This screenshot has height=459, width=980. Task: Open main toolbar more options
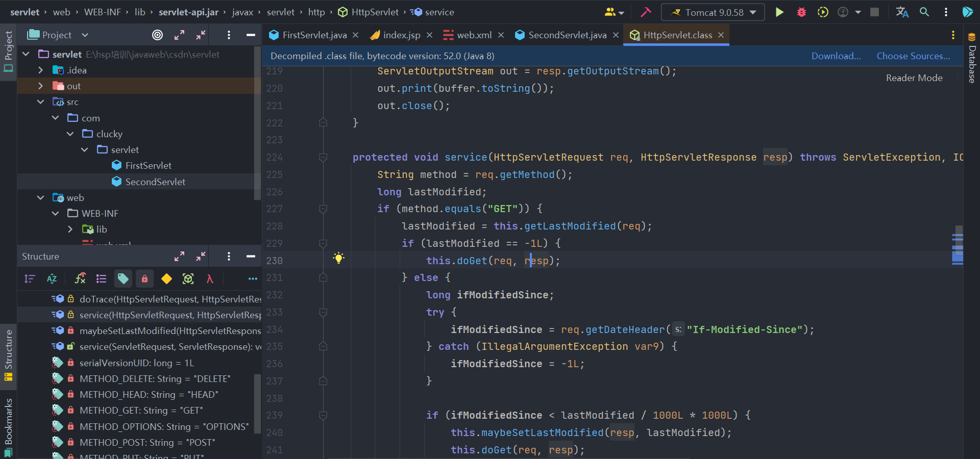[x=946, y=12]
